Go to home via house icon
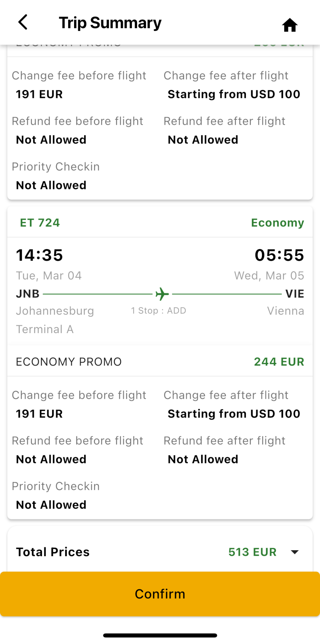Screen dimensions: 320x644 pos(289,25)
